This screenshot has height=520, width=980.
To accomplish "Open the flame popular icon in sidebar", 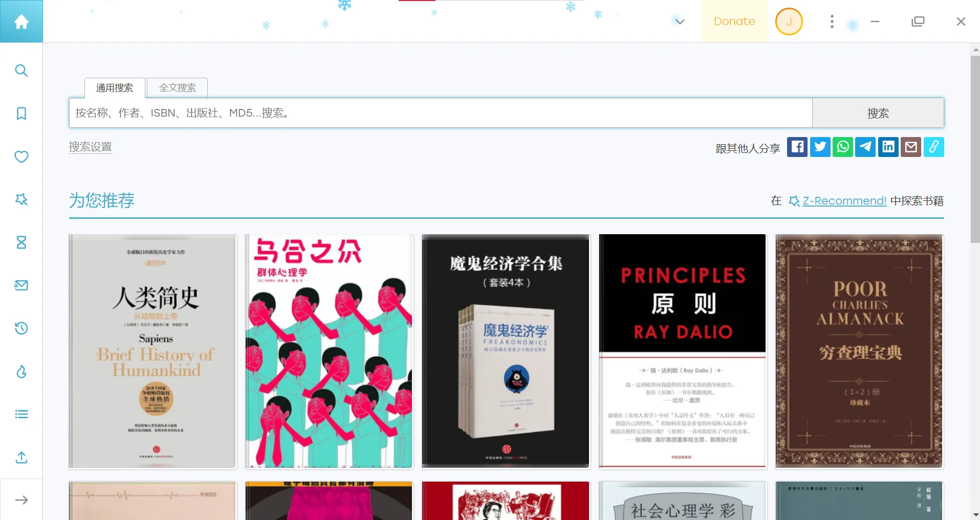I will pyautogui.click(x=21, y=371).
